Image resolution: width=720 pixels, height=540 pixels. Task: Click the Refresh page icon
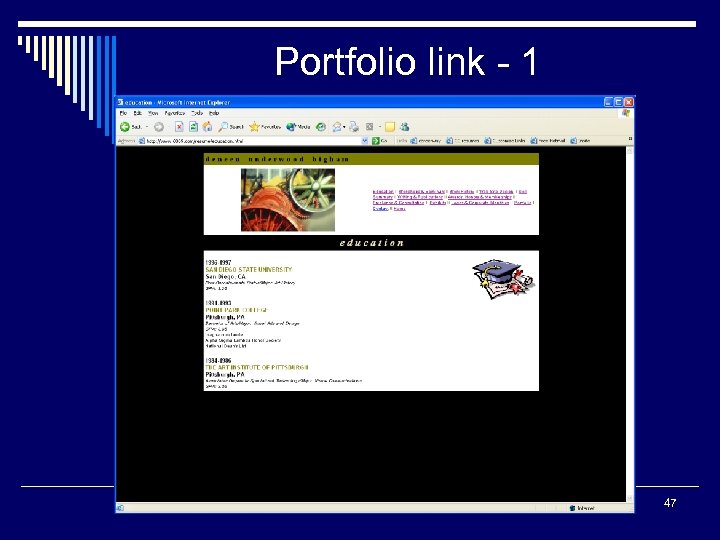pyautogui.click(x=193, y=127)
